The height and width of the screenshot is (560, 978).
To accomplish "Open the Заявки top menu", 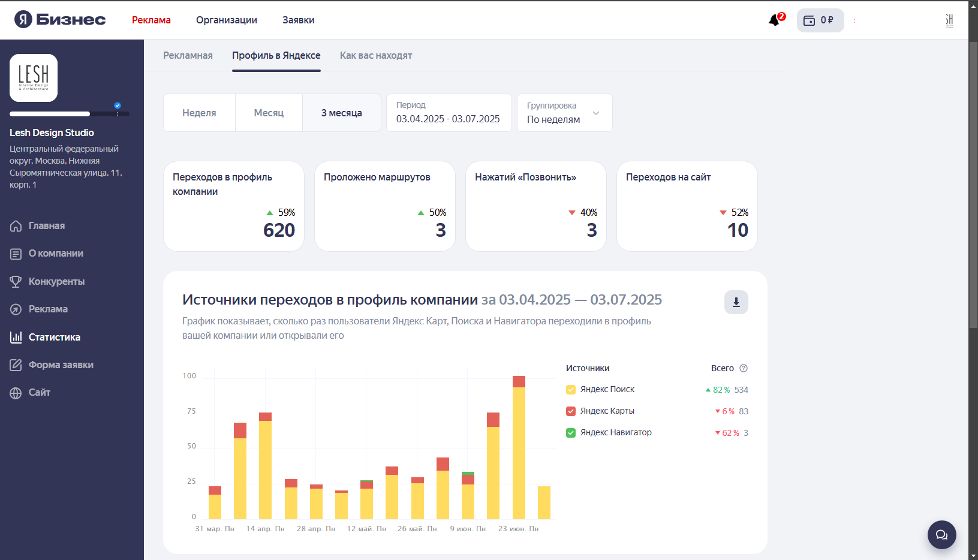I will (x=299, y=20).
